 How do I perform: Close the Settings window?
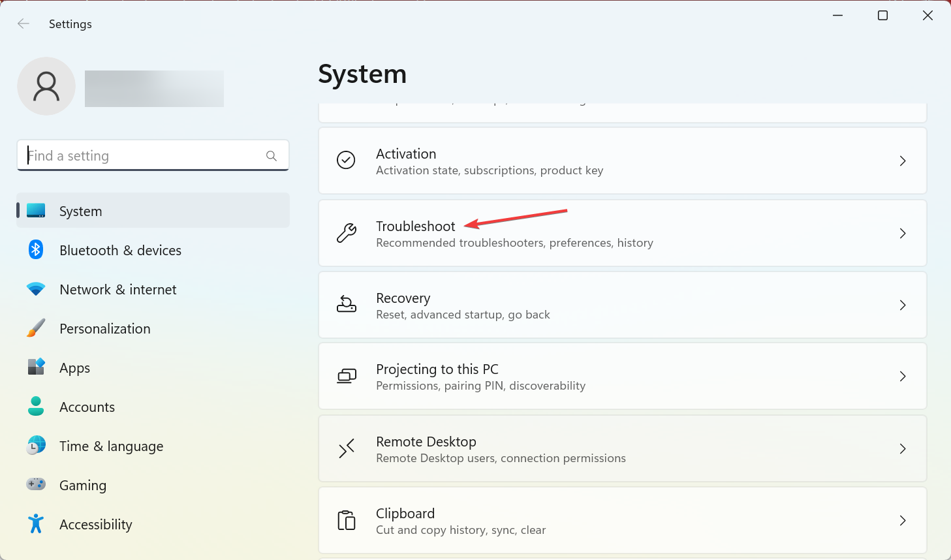[x=928, y=16]
